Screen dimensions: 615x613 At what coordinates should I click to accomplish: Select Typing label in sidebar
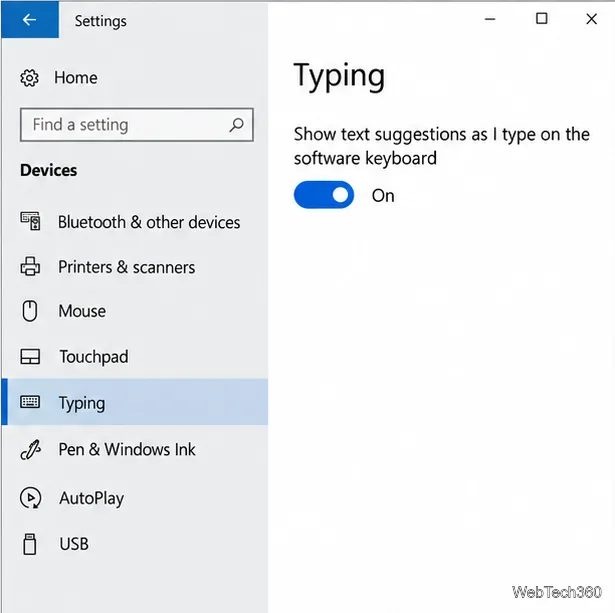[82, 404]
